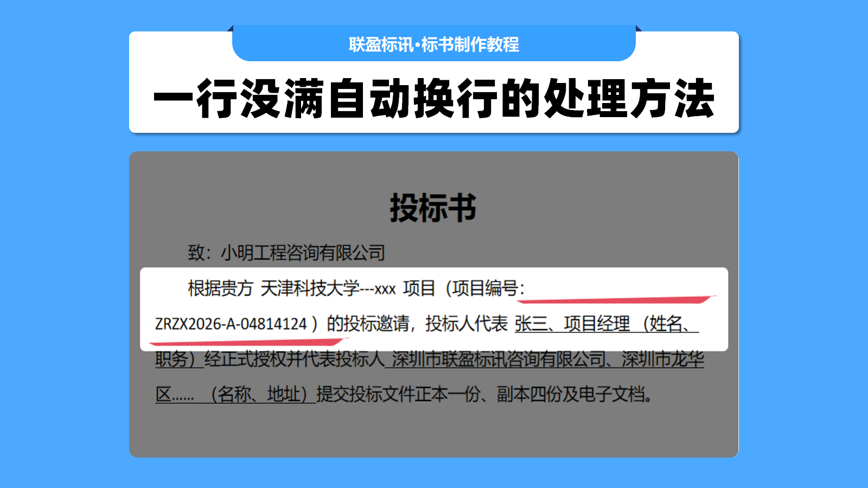Click the underlined text 深圳市龙华
Screen dimensions: 868x488
coord(663,359)
